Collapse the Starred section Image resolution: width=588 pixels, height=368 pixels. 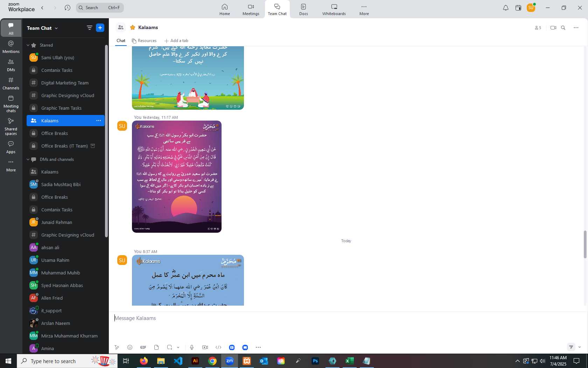[28, 45]
